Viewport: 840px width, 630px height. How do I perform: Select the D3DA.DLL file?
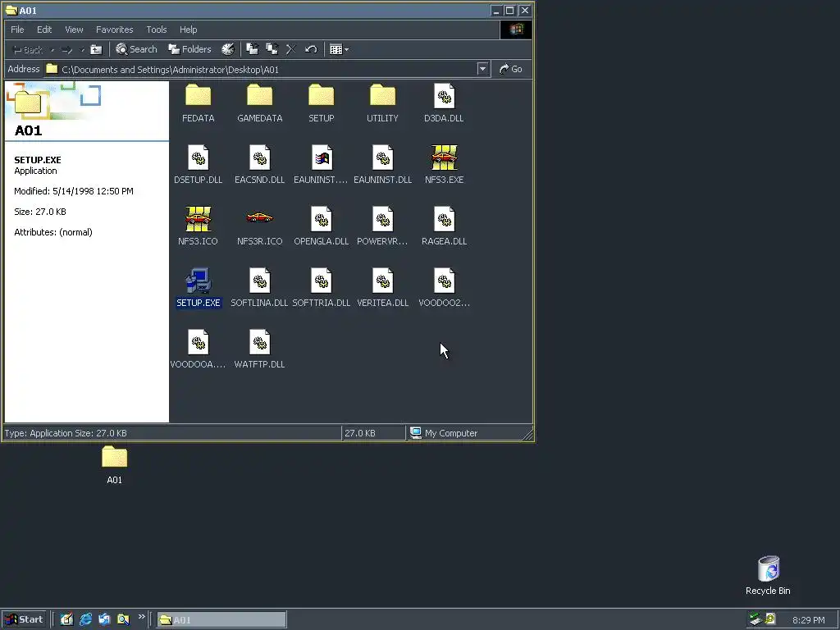(444, 103)
